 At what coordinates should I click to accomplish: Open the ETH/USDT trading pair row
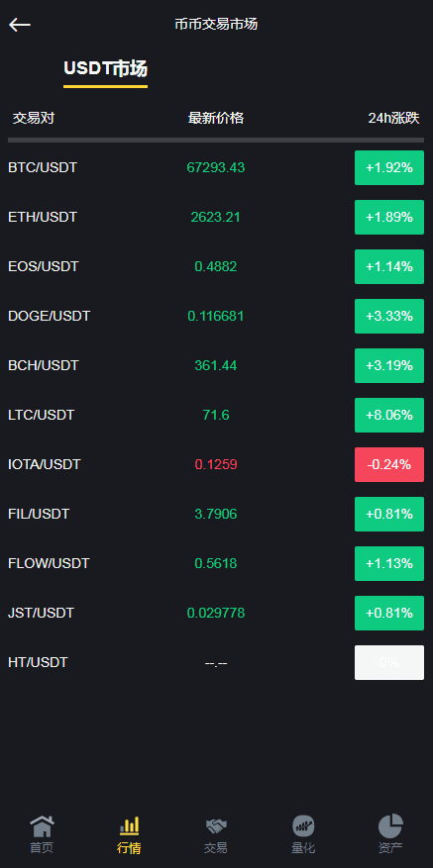pyautogui.click(x=216, y=217)
